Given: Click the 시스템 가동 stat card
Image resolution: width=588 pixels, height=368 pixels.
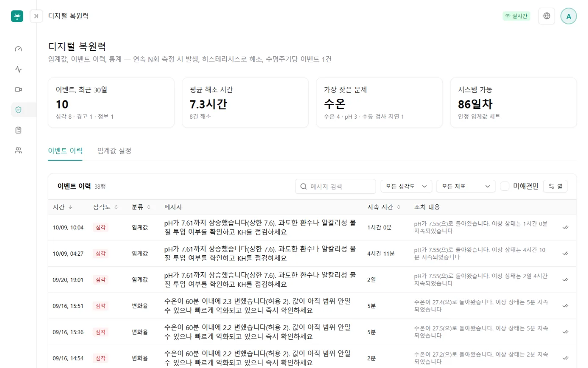Looking at the screenshot, I should [513, 103].
